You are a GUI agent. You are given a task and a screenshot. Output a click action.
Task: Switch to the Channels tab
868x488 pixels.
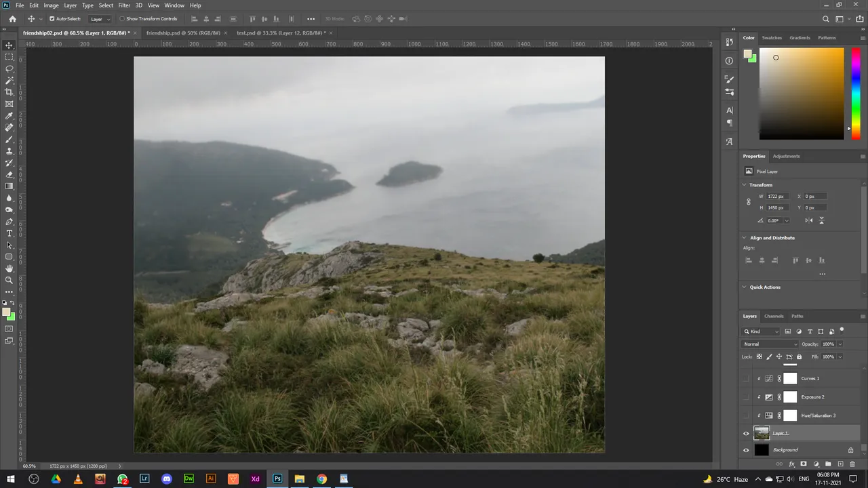(774, 316)
